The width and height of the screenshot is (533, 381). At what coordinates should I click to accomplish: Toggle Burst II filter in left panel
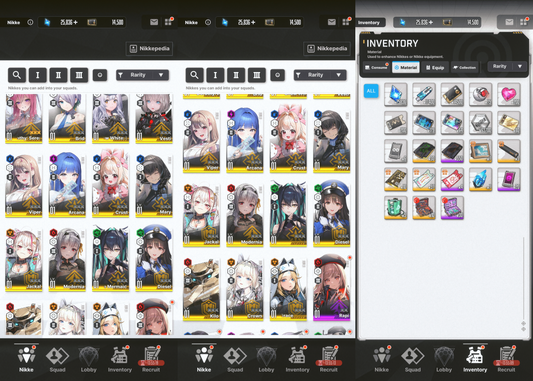(58, 75)
